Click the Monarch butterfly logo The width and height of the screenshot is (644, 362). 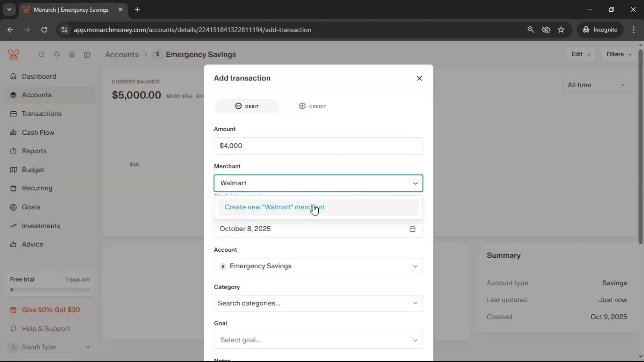pyautogui.click(x=13, y=54)
